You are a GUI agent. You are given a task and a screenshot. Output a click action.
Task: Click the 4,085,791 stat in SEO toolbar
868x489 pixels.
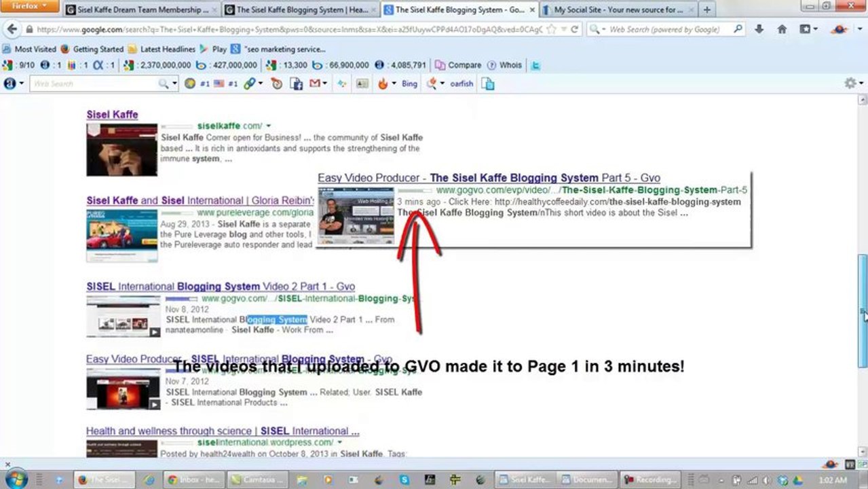click(x=400, y=65)
